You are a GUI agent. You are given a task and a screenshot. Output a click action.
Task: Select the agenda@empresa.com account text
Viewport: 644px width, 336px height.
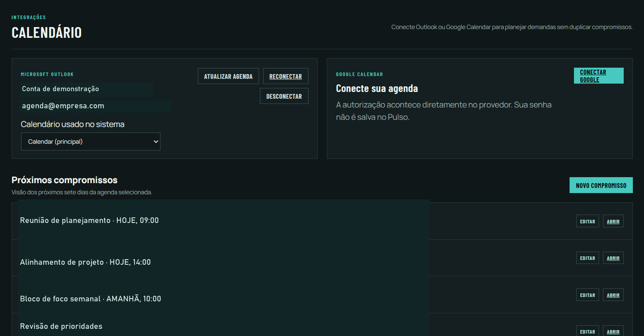point(63,106)
